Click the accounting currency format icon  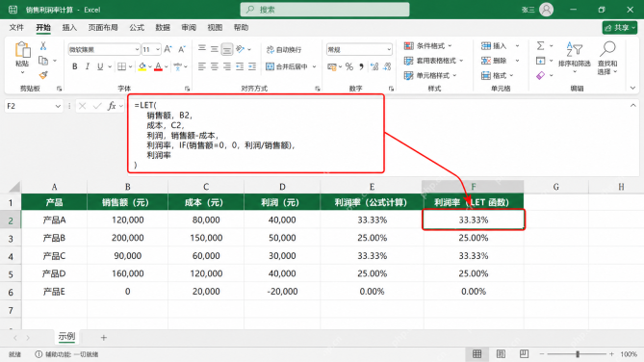pyautogui.click(x=332, y=66)
